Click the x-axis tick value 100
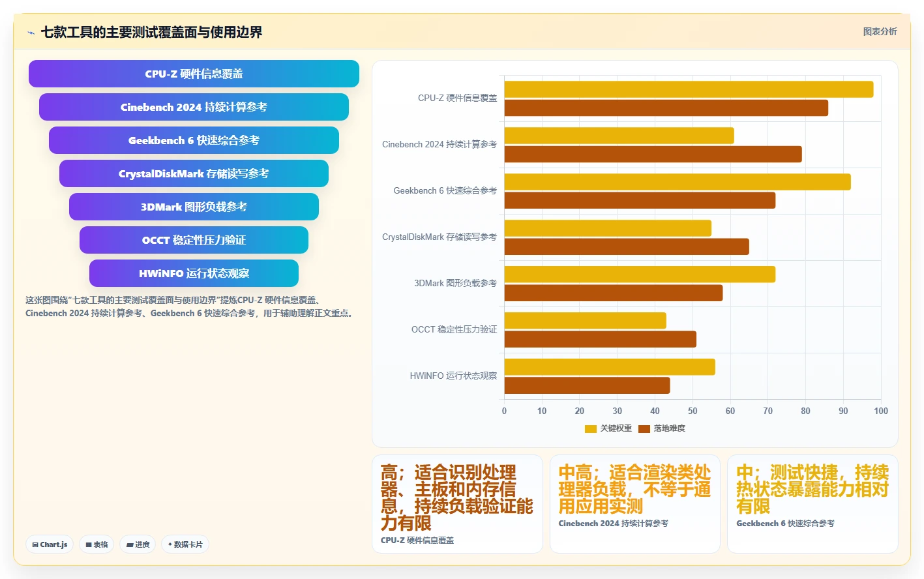 click(x=881, y=411)
